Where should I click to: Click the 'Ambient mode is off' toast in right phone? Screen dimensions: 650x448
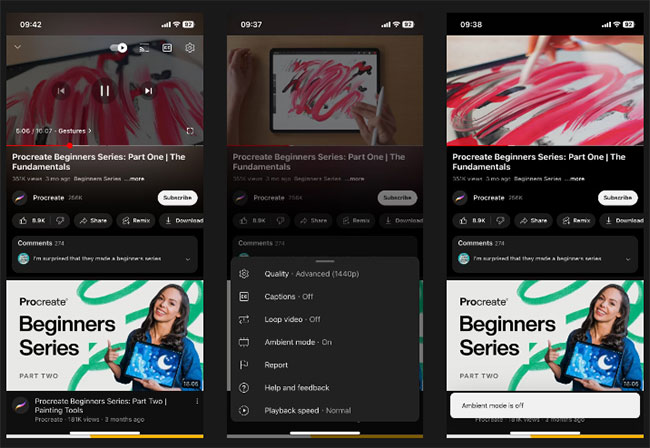click(545, 405)
